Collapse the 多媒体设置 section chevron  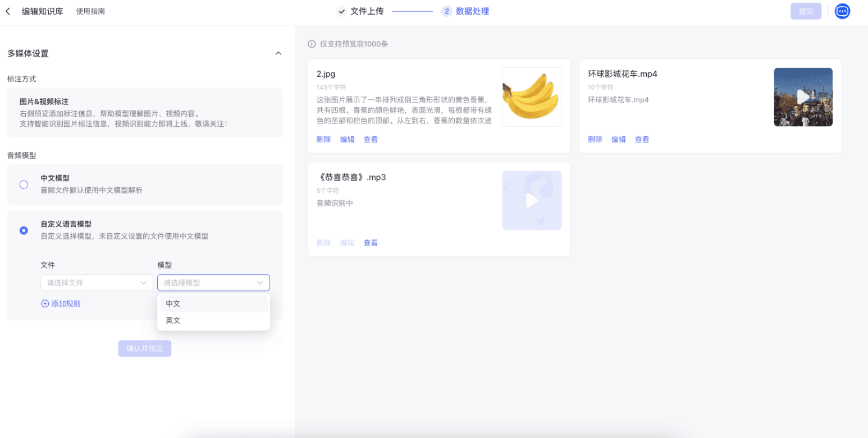278,53
